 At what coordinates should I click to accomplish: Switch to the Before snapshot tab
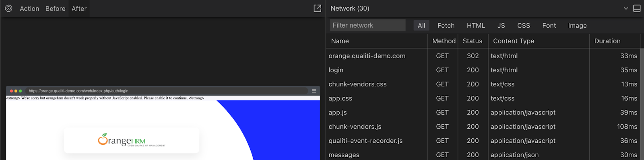pos(55,8)
